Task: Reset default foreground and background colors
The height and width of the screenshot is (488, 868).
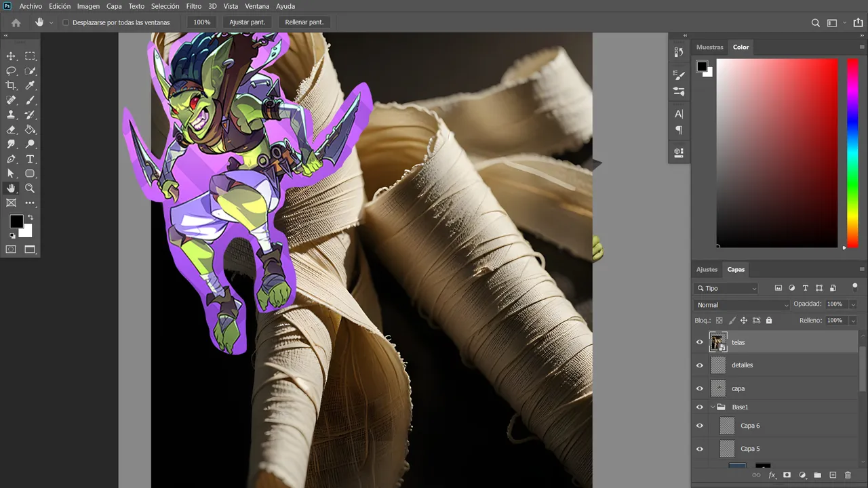Action: tap(12, 236)
